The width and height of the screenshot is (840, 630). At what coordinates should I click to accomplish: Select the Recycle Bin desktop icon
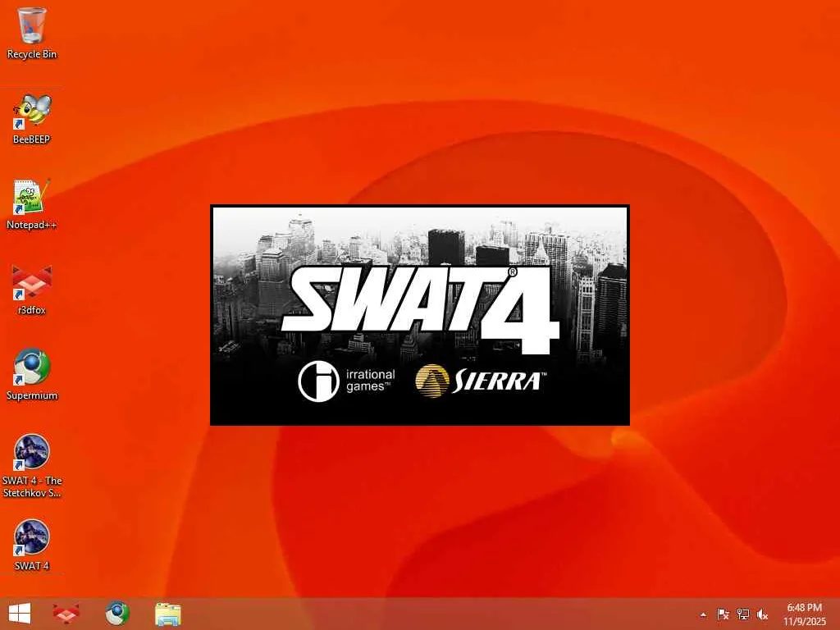tap(32, 33)
